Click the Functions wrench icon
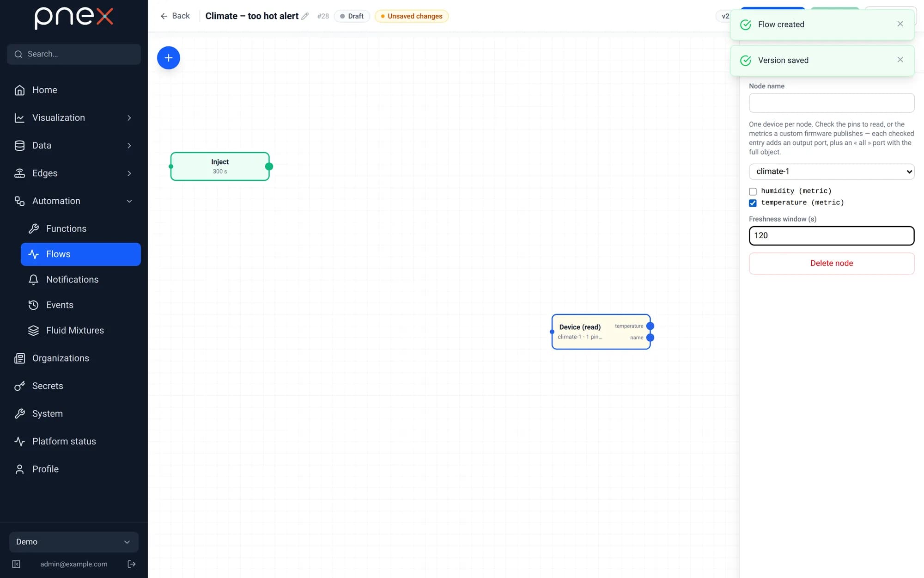 (33, 229)
